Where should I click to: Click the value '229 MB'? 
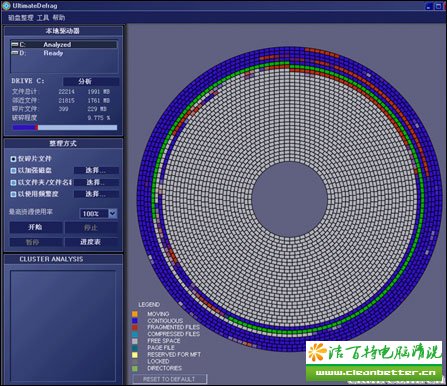pyautogui.click(x=97, y=109)
